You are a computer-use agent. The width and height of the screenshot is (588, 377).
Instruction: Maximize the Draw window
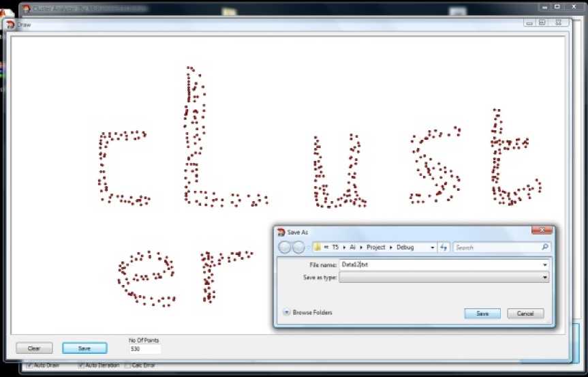pyautogui.click(x=542, y=23)
